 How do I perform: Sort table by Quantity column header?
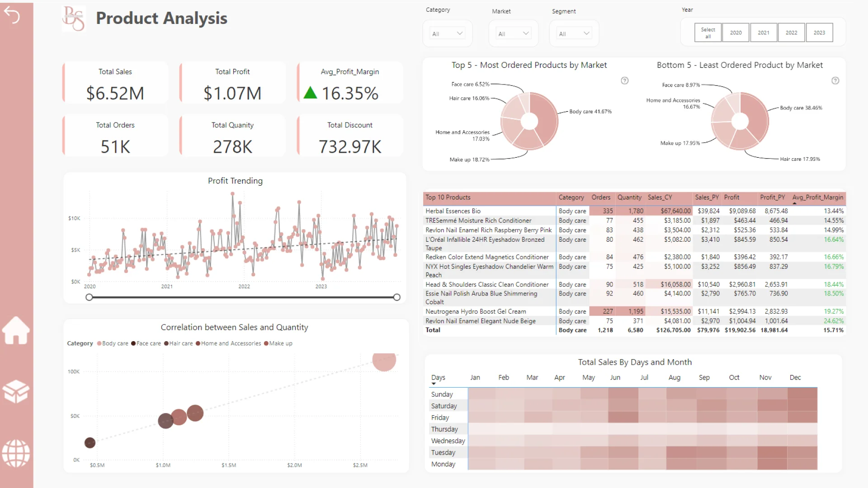[629, 197]
